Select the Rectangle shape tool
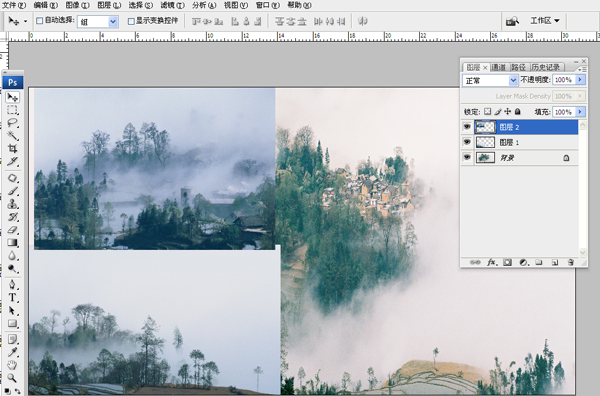 click(x=12, y=324)
